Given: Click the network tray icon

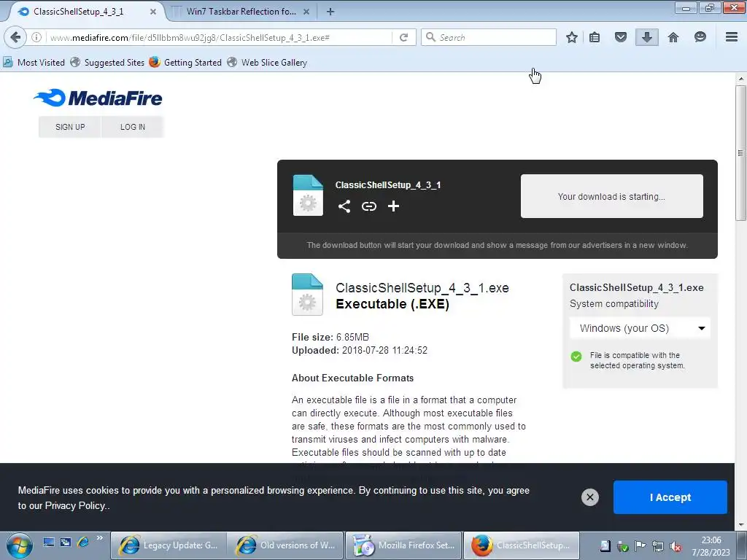Looking at the screenshot, I should point(658,546).
